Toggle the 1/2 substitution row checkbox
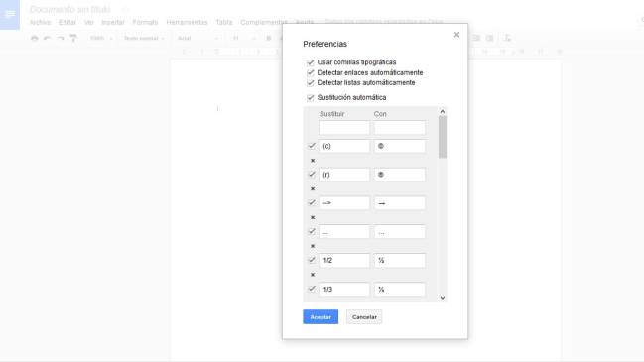Screen dimensions: 644x362 coord(312,260)
